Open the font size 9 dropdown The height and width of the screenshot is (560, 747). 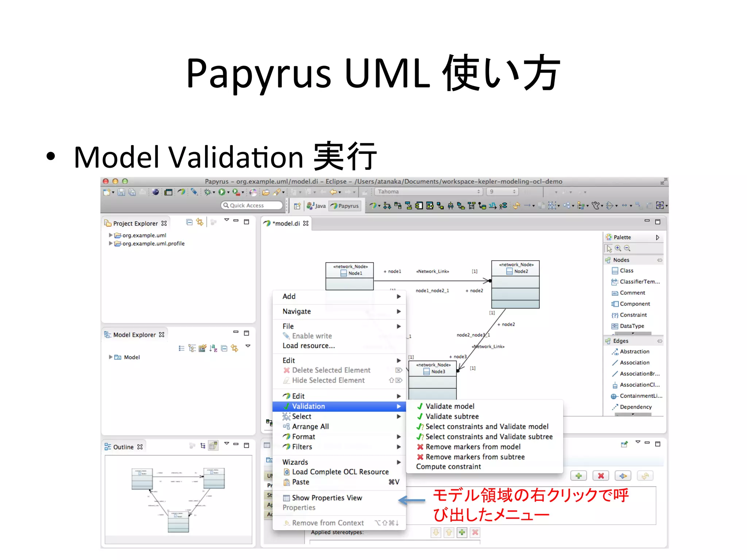[502, 192]
